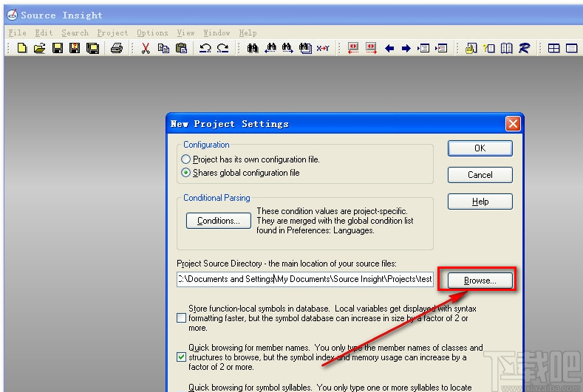
Task: Open the Search menu
Action: 75,32
